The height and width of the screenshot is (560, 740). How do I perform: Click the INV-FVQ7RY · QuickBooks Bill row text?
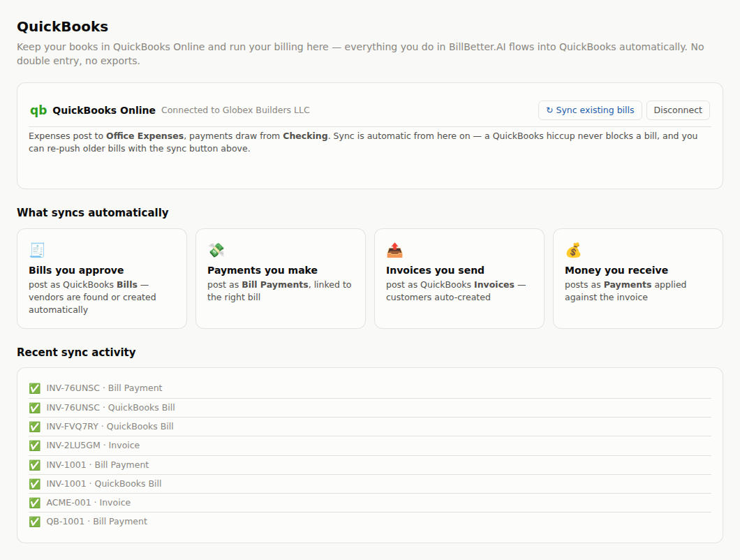tap(110, 427)
